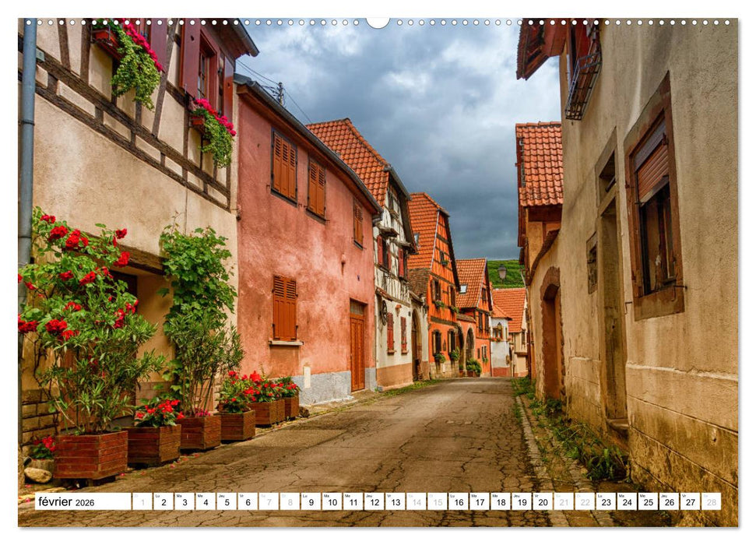756x545 pixels.
Task: Select midweek date 18
Action: coord(499,505)
